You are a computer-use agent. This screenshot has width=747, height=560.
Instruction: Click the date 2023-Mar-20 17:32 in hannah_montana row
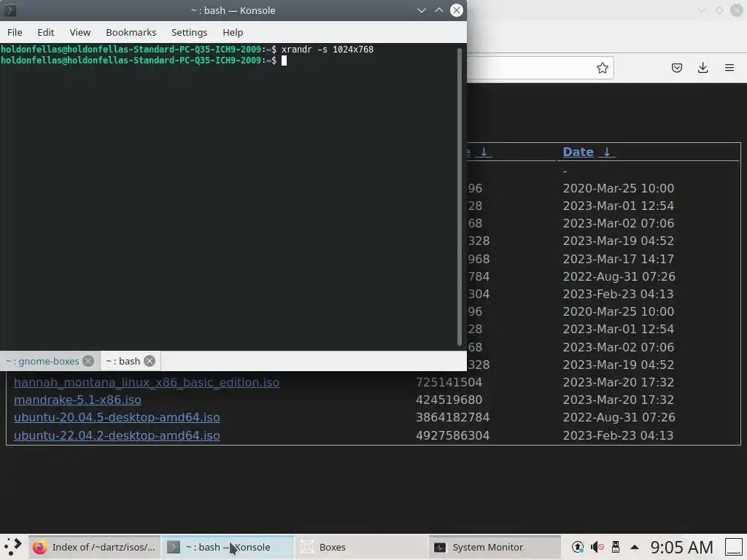click(618, 382)
